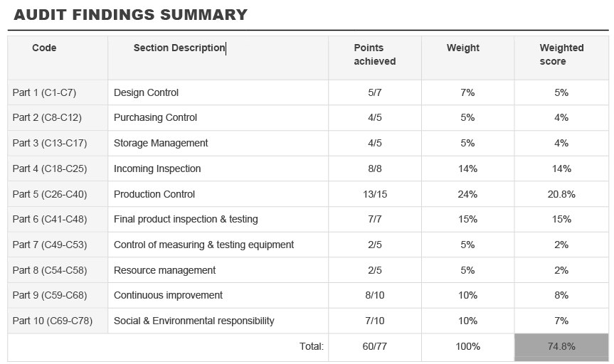Screen dimensions: 614x364
Task: Click the Code column header
Action: pyautogui.click(x=44, y=48)
